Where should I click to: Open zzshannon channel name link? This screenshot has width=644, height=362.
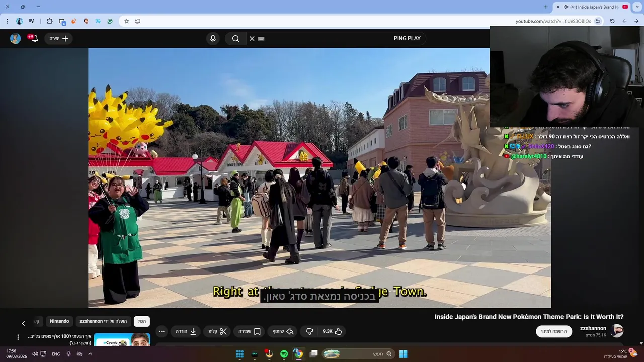coord(593,328)
